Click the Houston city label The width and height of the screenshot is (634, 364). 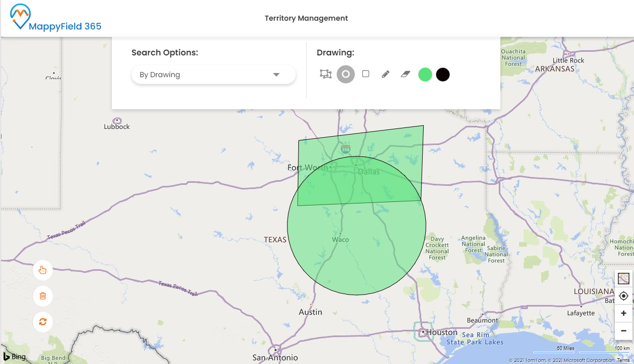point(442,332)
